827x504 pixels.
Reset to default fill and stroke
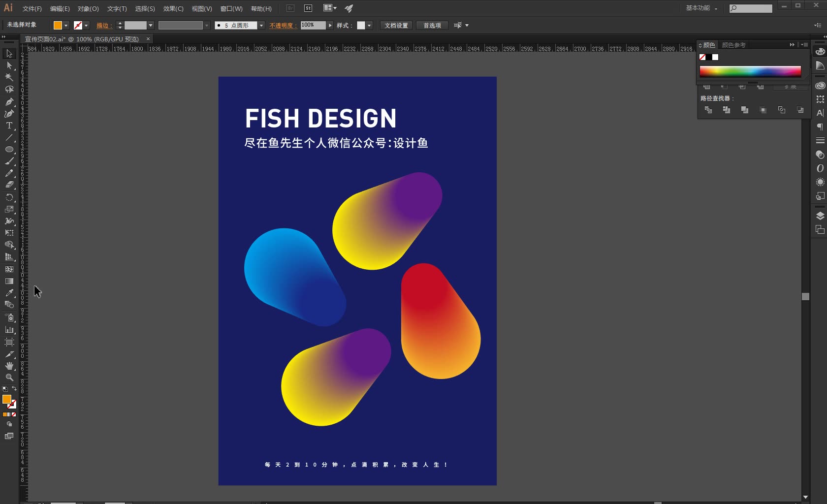[x=4, y=389]
